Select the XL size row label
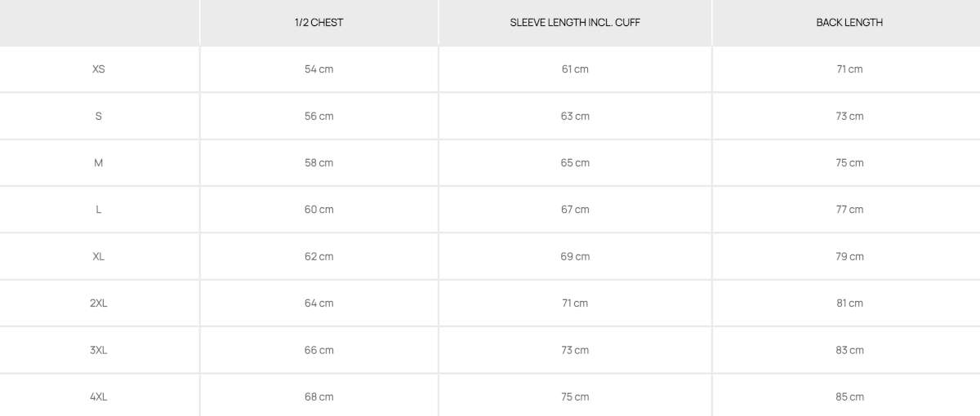 click(99, 256)
